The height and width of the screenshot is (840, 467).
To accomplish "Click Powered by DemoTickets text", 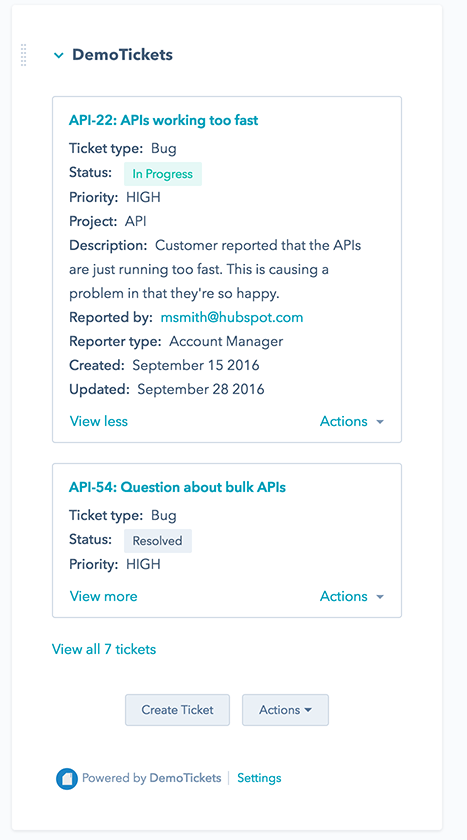I will [152, 778].
